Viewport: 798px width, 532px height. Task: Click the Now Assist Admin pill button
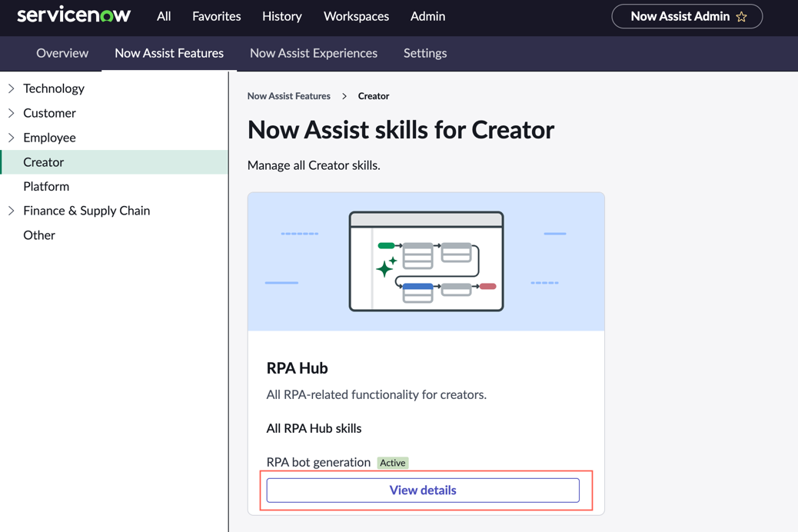tap(687, 16)
